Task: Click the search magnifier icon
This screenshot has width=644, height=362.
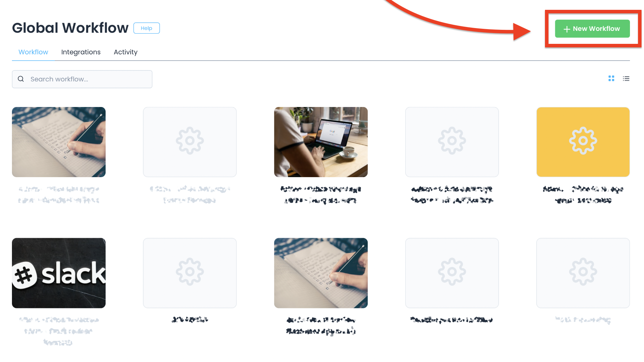Action: click(21, 79)
